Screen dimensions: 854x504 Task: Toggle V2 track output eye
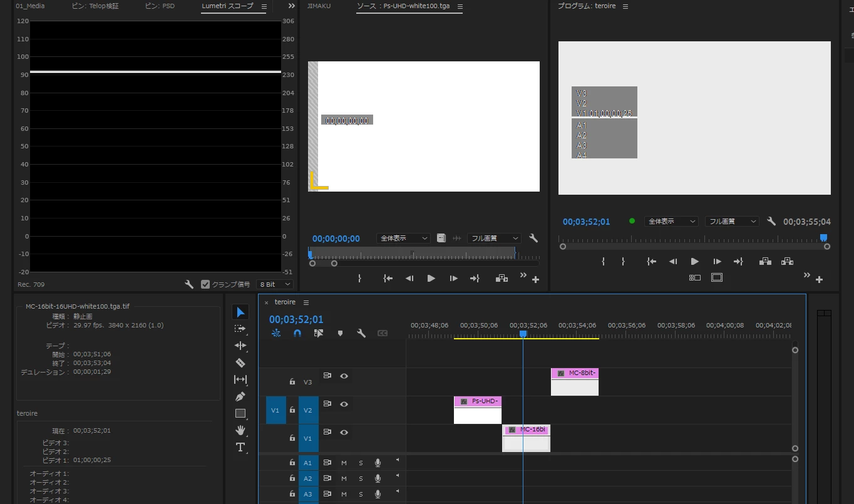344,404
